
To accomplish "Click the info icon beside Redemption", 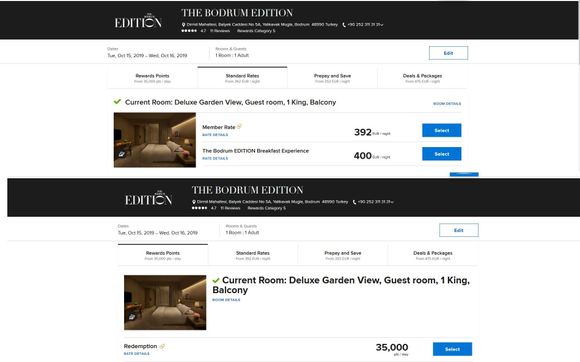I will tap(162, 346).
